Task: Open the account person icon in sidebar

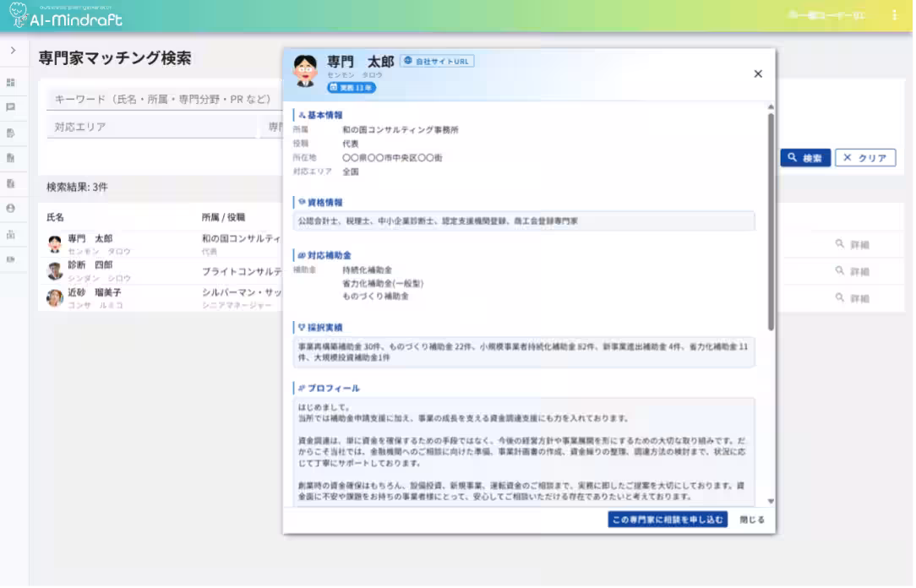Action: [10, 209]
